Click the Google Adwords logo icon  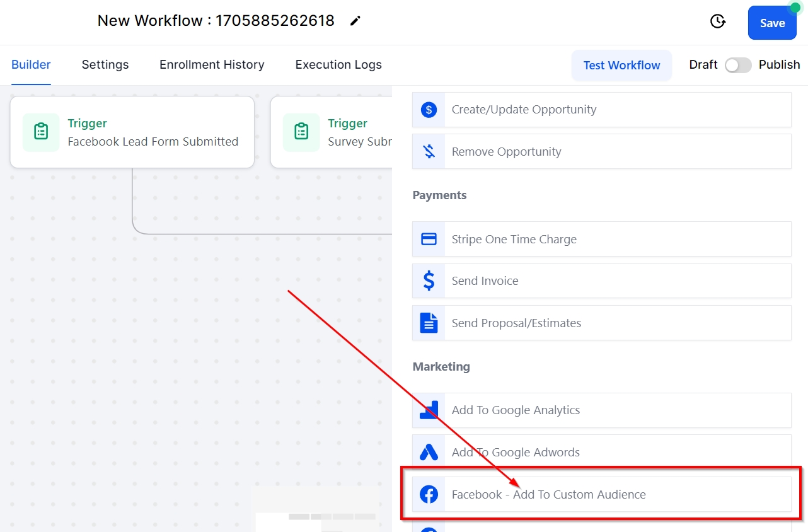[x=429, y=452]
